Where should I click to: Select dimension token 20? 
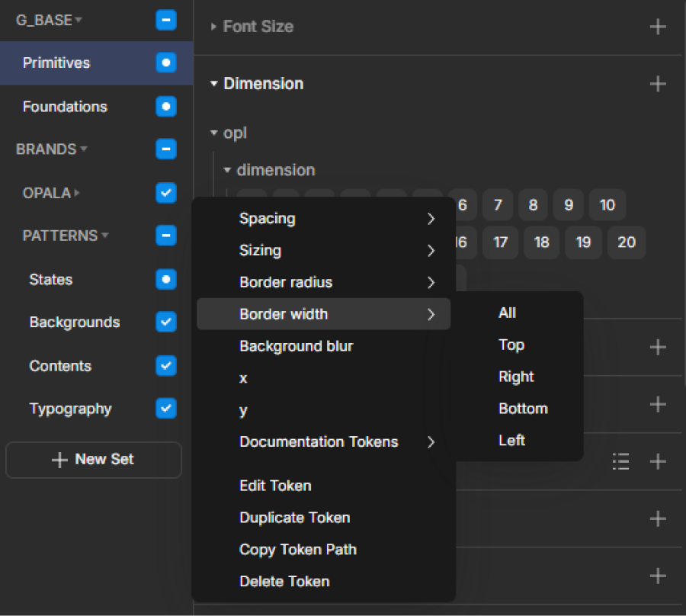[x=627, y=242]
